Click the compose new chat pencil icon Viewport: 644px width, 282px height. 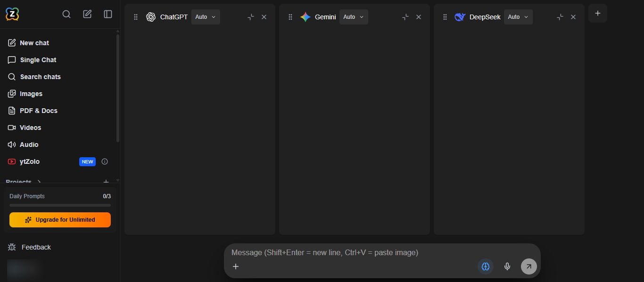click(87, 14)
